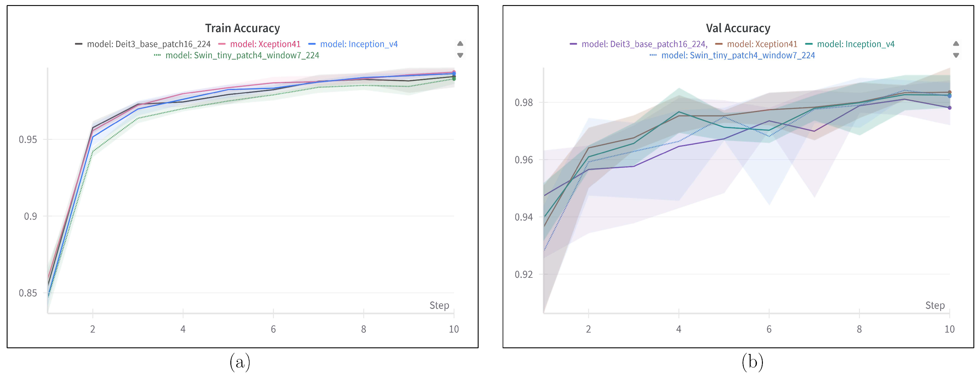Hide Deit3_base_patch16_224 series in Val Accuracy legend
The width and height of the screenshot is (980, 382).
pyautogui.click(x=644, y=44)
